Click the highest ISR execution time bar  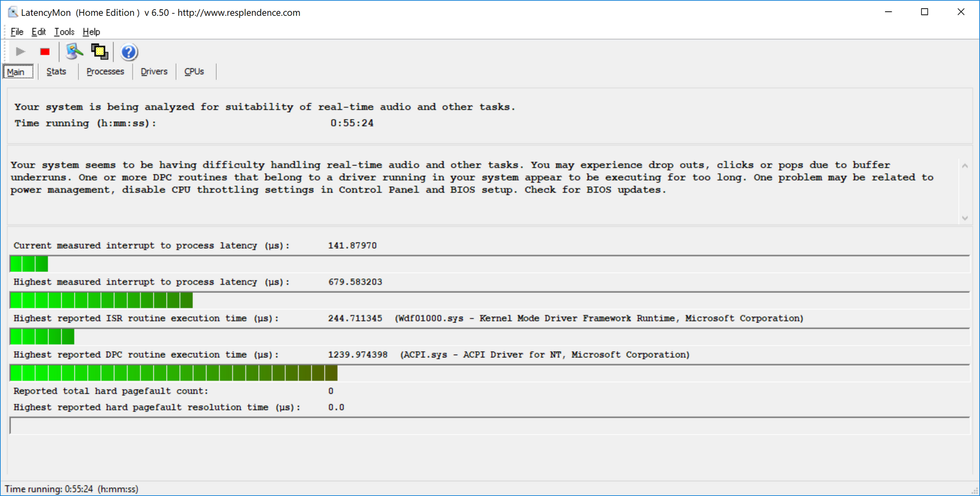[x=489, y=336]
